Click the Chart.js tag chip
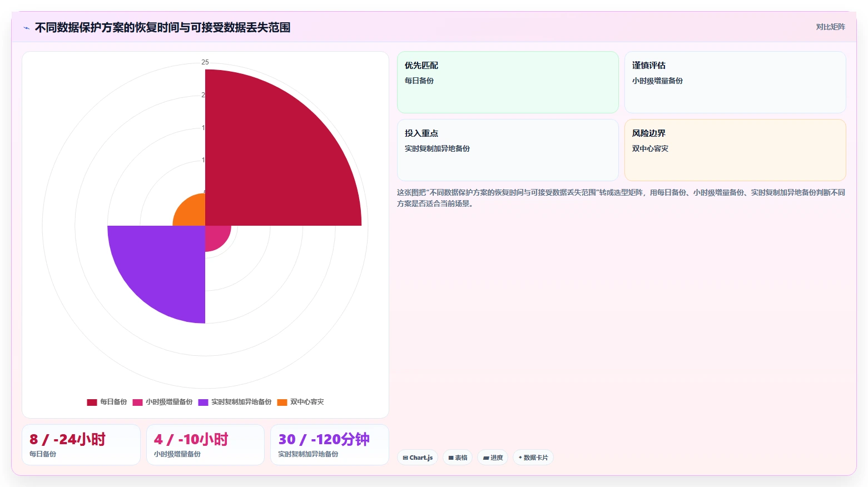Screen dimensions: 868x487 (418, 458)
